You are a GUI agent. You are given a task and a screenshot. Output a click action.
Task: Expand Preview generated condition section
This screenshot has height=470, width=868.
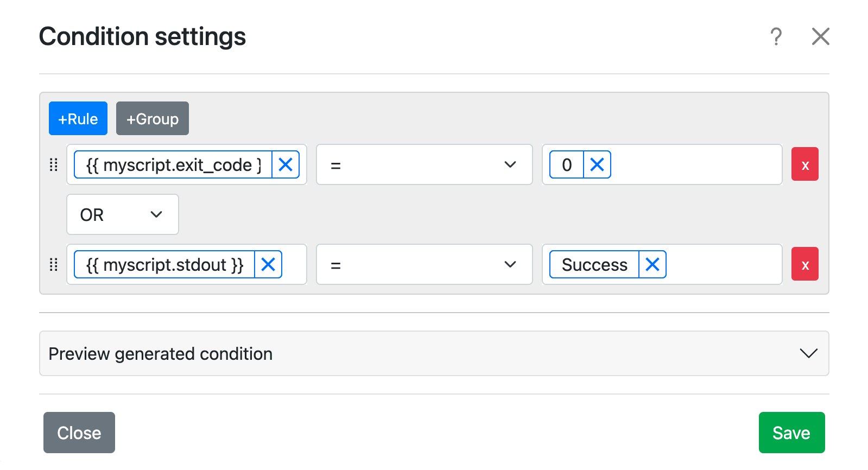pyautogui.click(x=434, y=353)
